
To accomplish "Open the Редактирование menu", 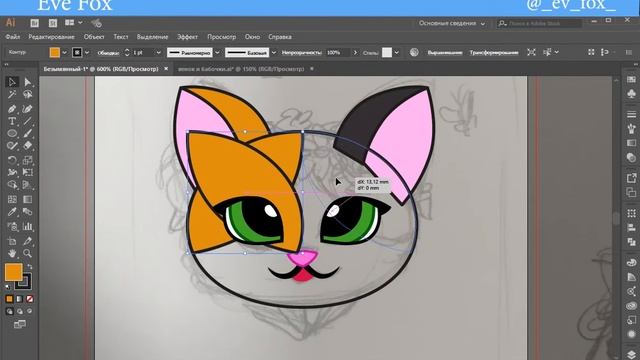I will tap(51, 37).
